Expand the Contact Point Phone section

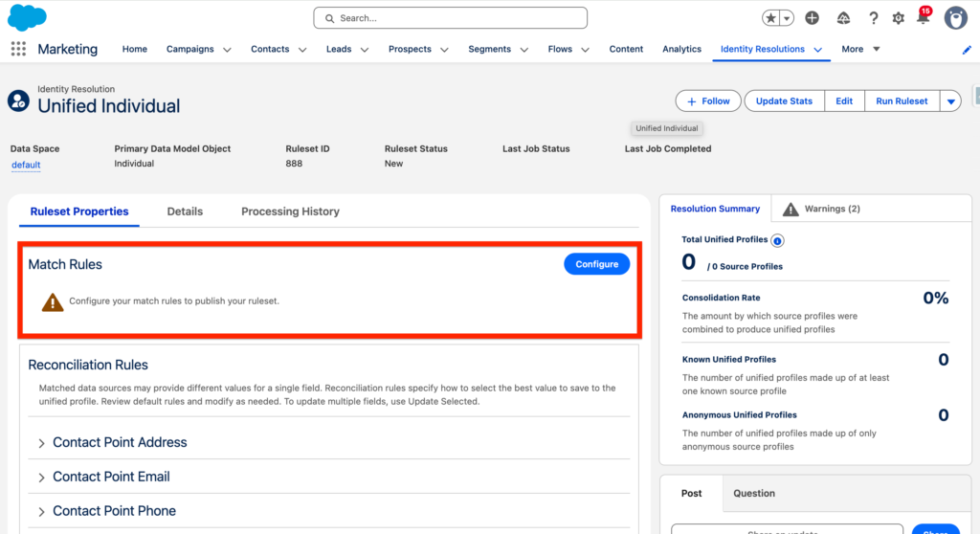[x=42, y=511]
